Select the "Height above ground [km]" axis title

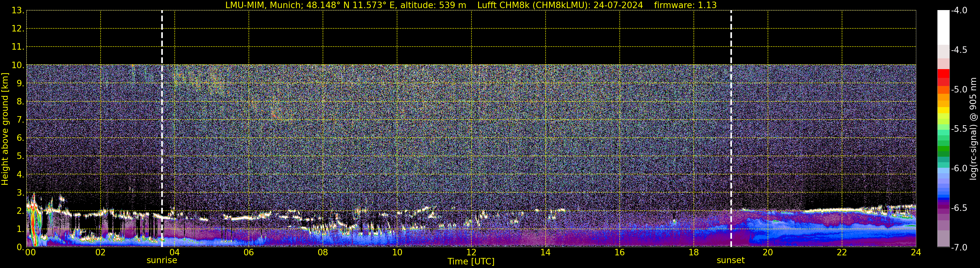[5, 129]
